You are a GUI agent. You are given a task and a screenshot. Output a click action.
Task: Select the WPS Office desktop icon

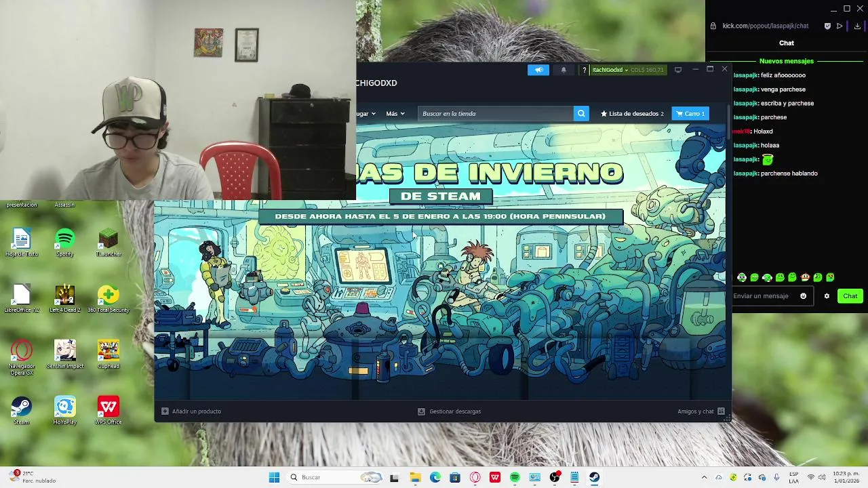[108, 411]
